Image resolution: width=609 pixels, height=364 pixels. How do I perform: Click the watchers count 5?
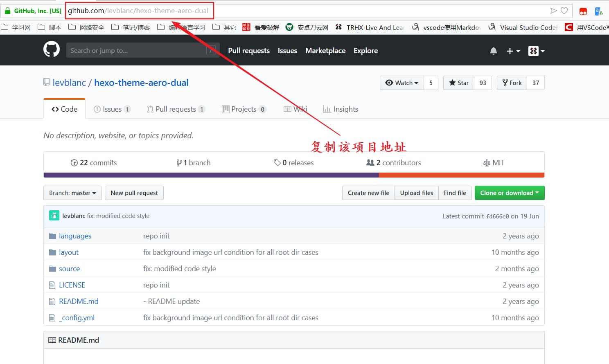431,83
